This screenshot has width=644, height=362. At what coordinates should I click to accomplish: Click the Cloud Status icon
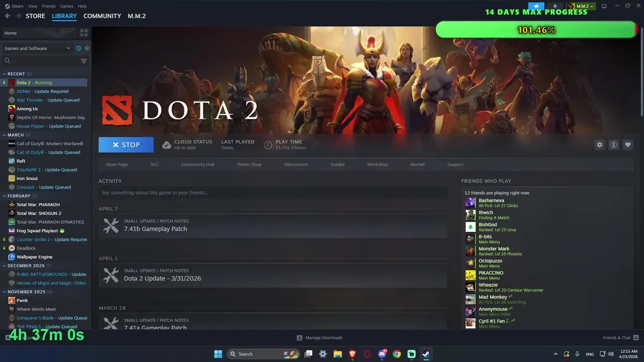click(x=167, y=145)
